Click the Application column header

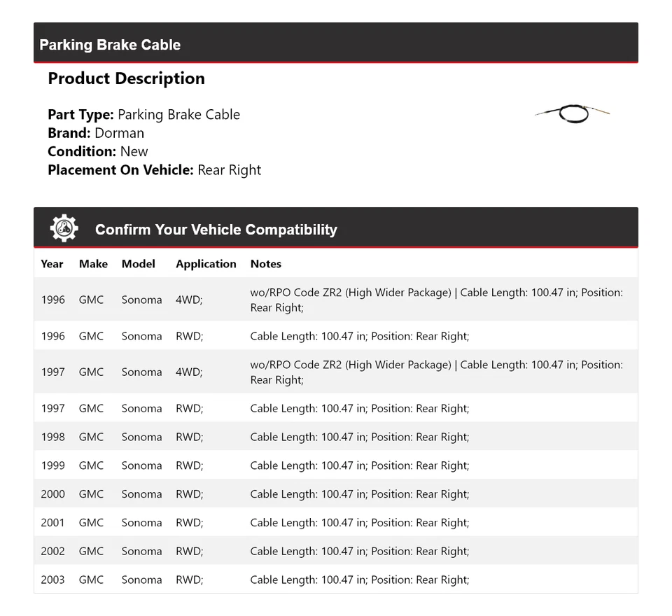coord(206,264)
